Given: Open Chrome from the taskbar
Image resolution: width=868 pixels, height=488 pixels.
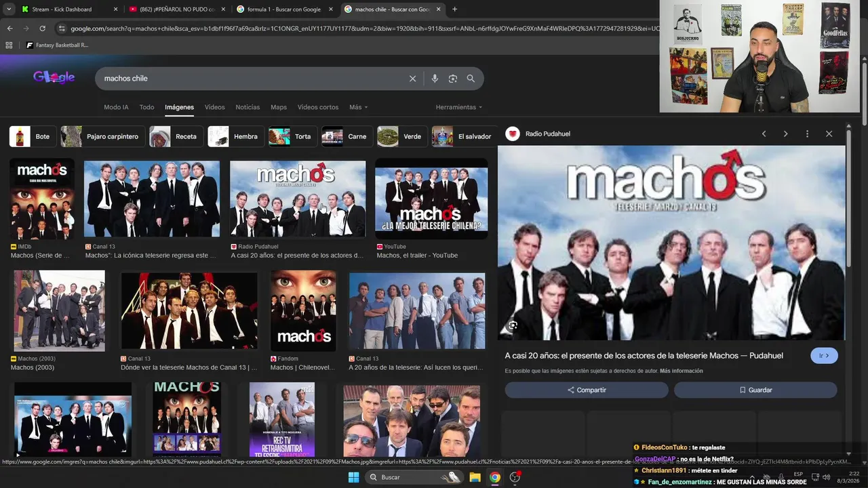Looking at the screenshot, I should [x=495, y=477].
